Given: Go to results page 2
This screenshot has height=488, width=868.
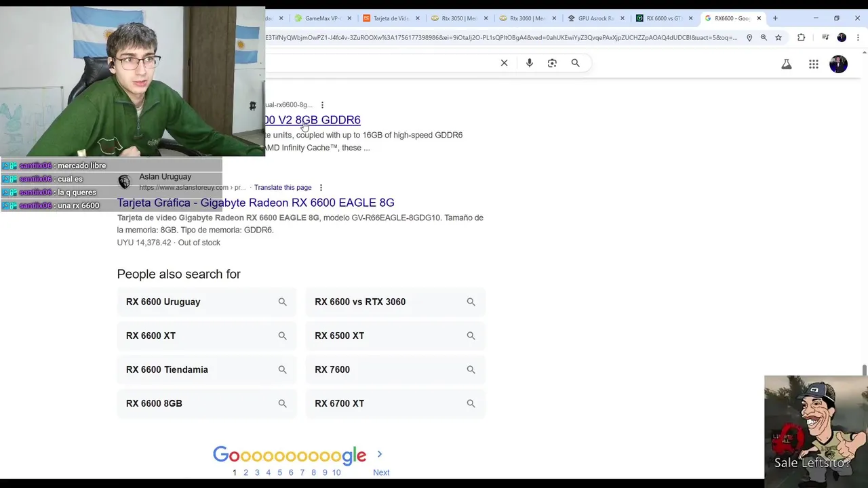Looking at the screenshot, I should (x=245, y=472).
